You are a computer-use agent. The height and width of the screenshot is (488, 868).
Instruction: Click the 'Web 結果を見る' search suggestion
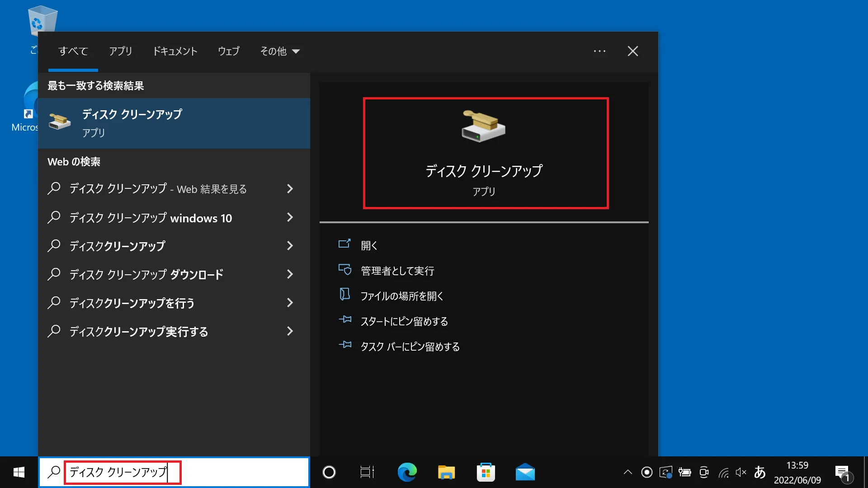[174, 188]
